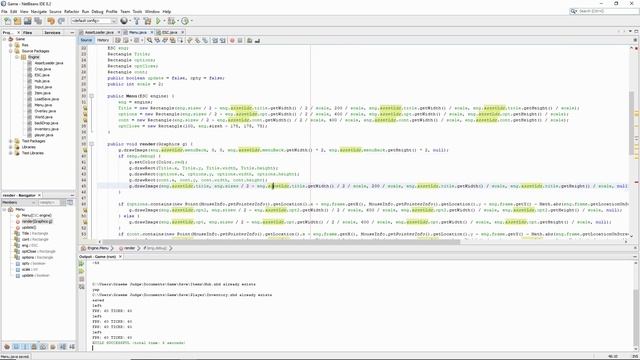Collapse the Menu constructor code fold at line 30
Image resolution: width=640 pixels, height=360 pixels.
(x=91, y=96)
